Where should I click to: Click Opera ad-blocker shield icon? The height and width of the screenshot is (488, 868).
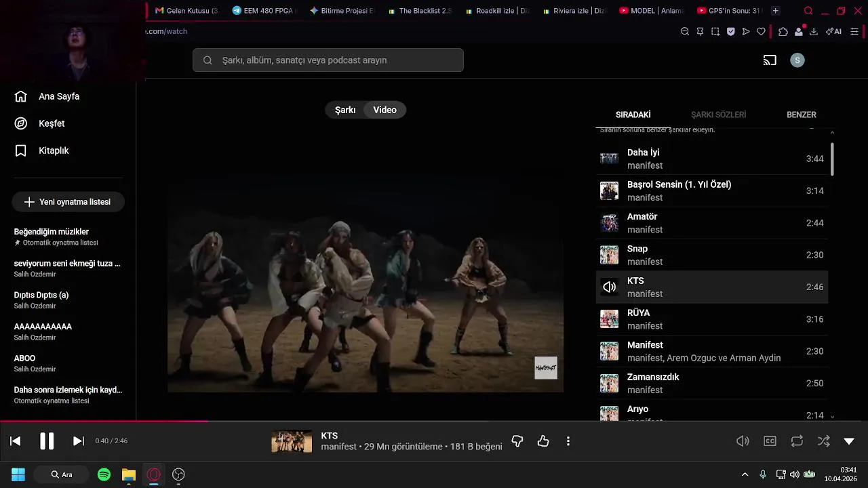pos(731,31)
